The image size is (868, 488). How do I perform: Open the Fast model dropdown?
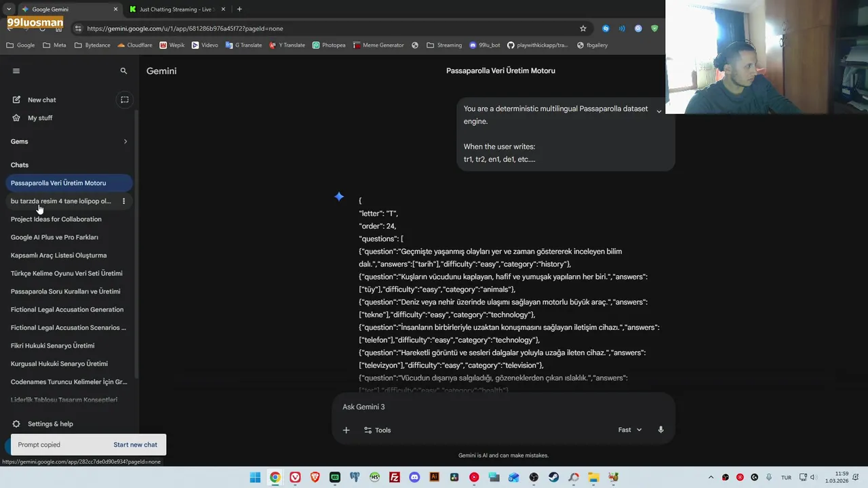[629, 430]
